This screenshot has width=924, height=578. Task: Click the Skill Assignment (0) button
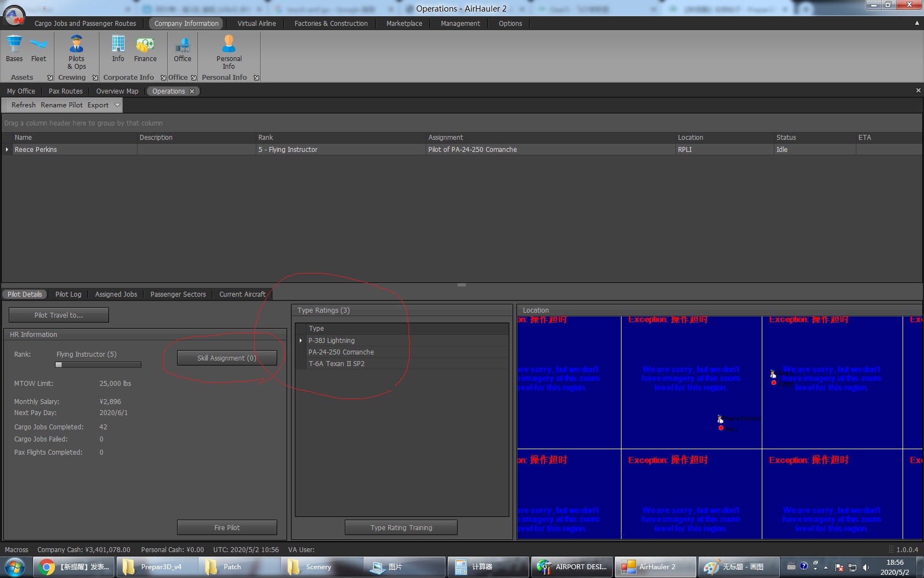(x=227, y=358)
